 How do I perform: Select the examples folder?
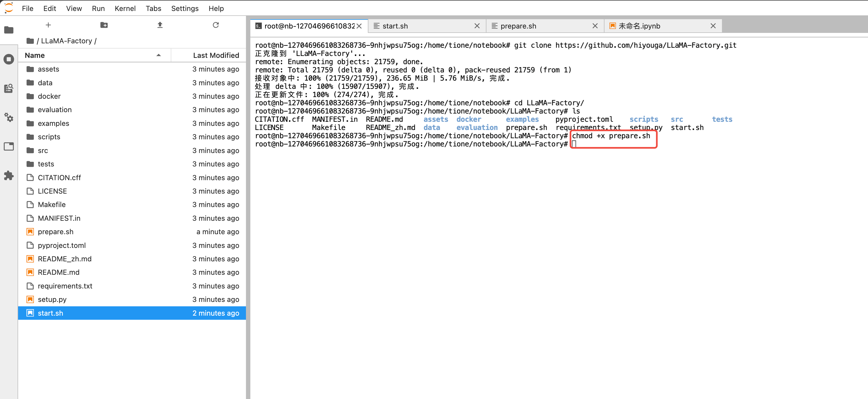pyautogui.click(x=132, y=123)
